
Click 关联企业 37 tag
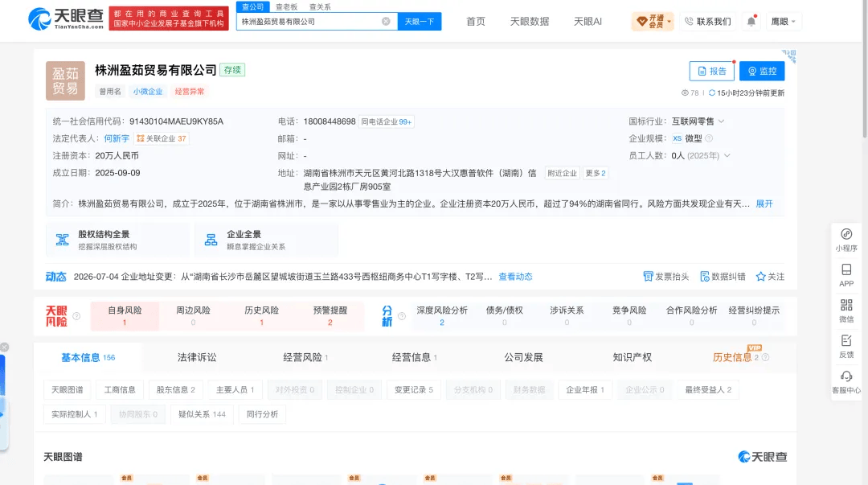pyautogui.click(x=162, y=138)
